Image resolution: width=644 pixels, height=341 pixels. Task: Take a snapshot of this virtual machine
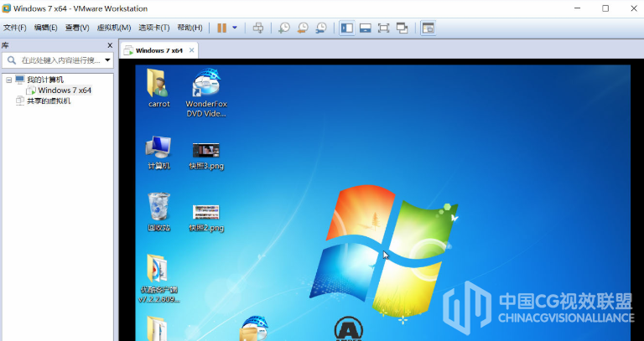click(x=283, y=28)
